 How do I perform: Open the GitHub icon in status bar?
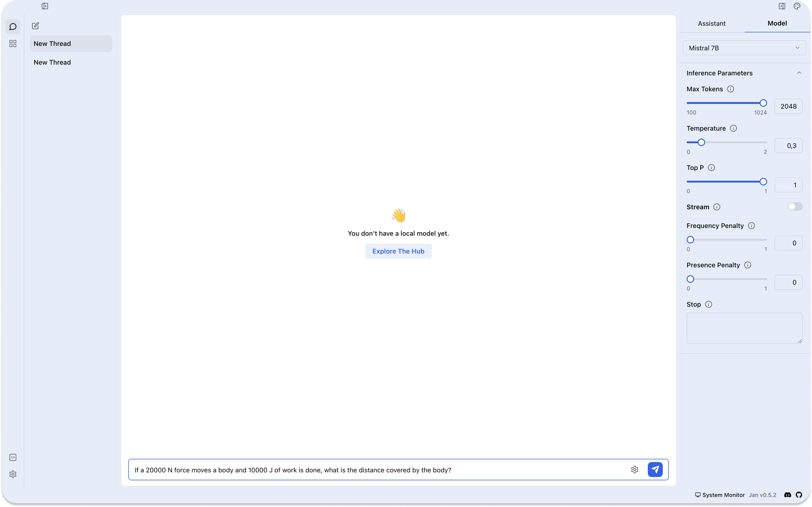[799, 495]
